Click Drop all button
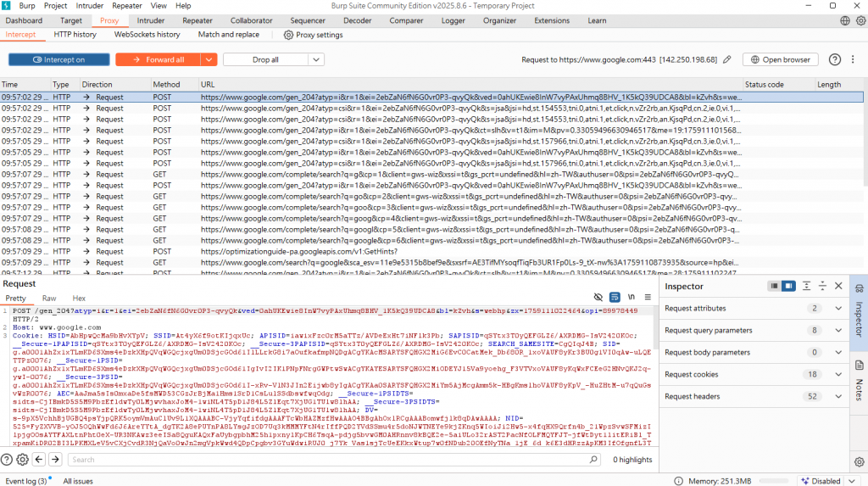 pyautogui.click(x=265, y=59)
